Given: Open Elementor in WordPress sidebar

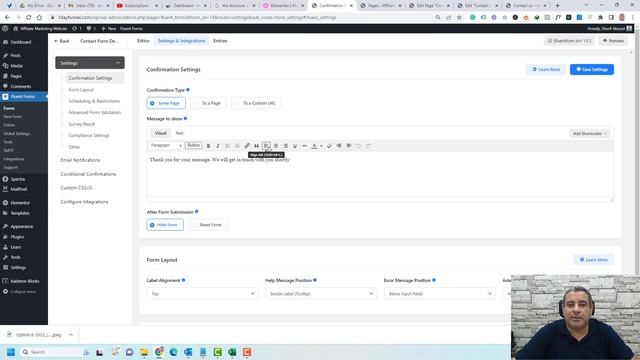Looking at the screenshot, I should [x=20, y=203].
